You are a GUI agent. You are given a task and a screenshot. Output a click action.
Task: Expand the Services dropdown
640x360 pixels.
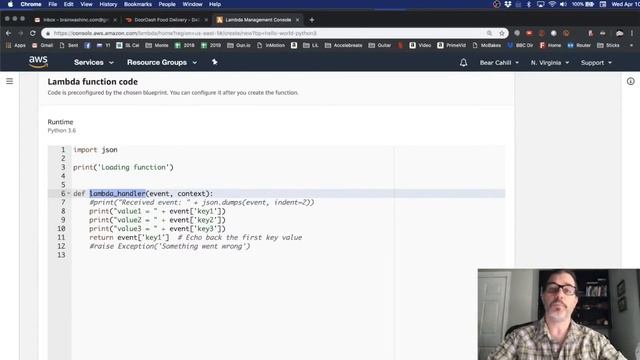click(93, 62)
